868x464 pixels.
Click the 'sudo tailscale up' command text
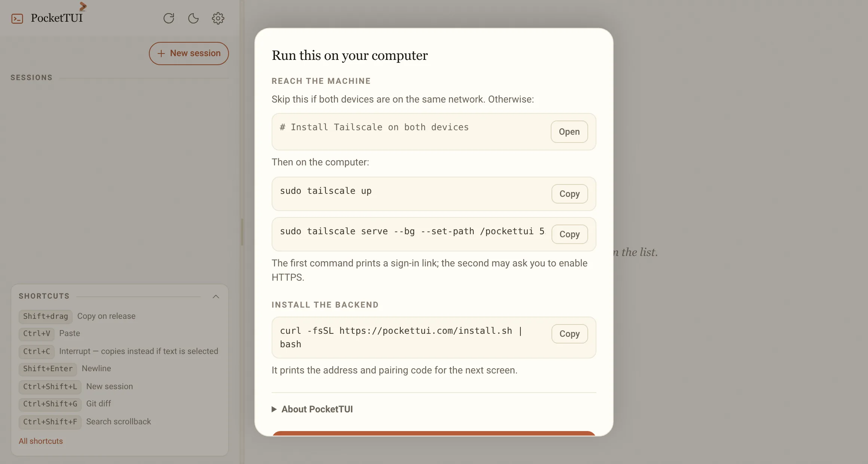coord(326,191)
